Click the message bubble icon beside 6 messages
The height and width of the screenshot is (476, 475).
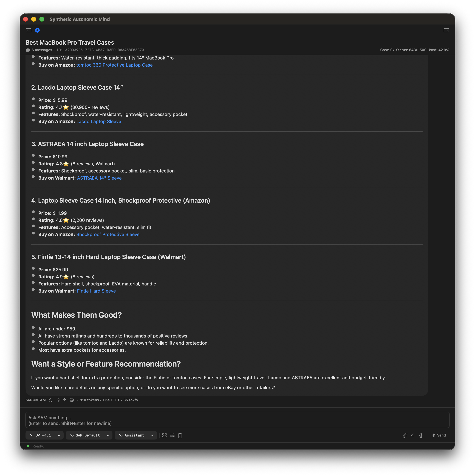pyautogui.click(x=28, y=50)
